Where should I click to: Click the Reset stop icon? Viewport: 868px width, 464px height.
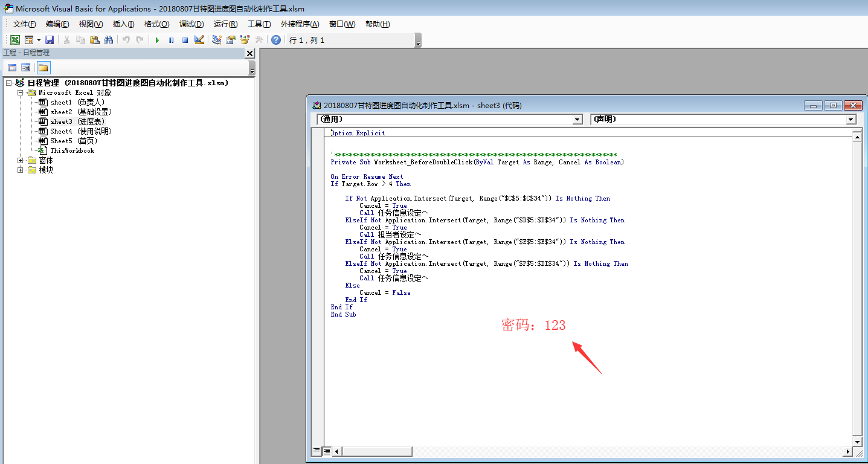(185, 40)
